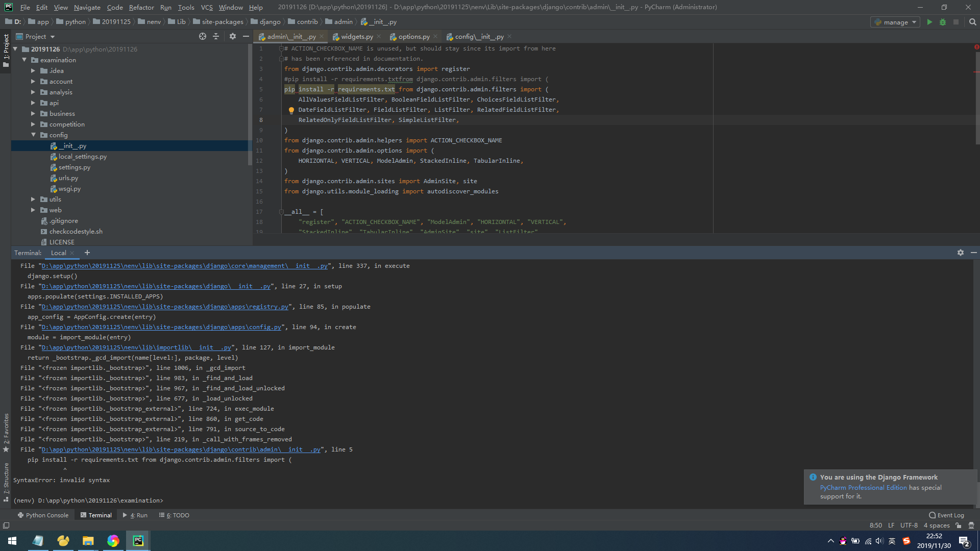Click the PyCharm taskbar icon
Image resolution: width=980 pixels, height=551 pixels.
point(138,541)
